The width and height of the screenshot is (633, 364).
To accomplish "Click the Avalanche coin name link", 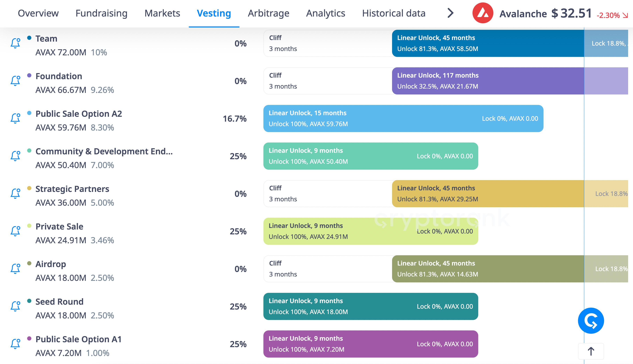I will coord(523,14).
